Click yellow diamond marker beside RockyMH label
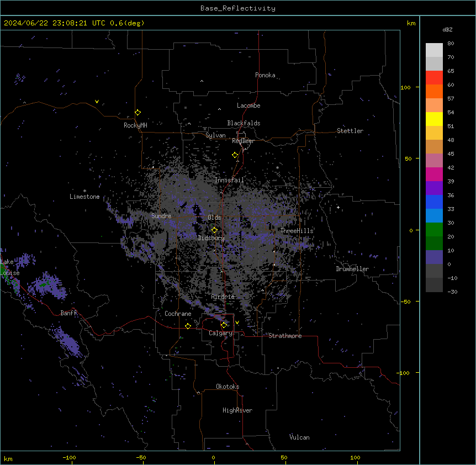This screenshot has height=465, width=476. 138,113
